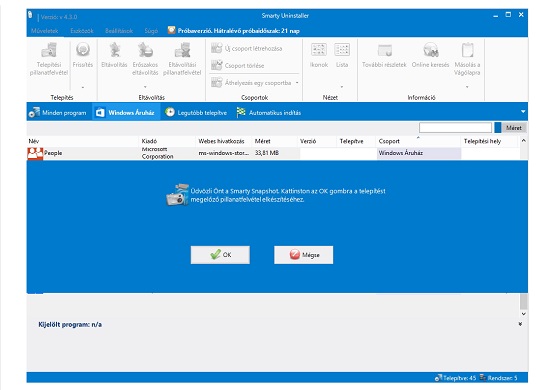Click list scrollbar down arrow
Image resolution: width=550 pixels, height=390 pixels.
pyautogui.click(x=524, y=314)
